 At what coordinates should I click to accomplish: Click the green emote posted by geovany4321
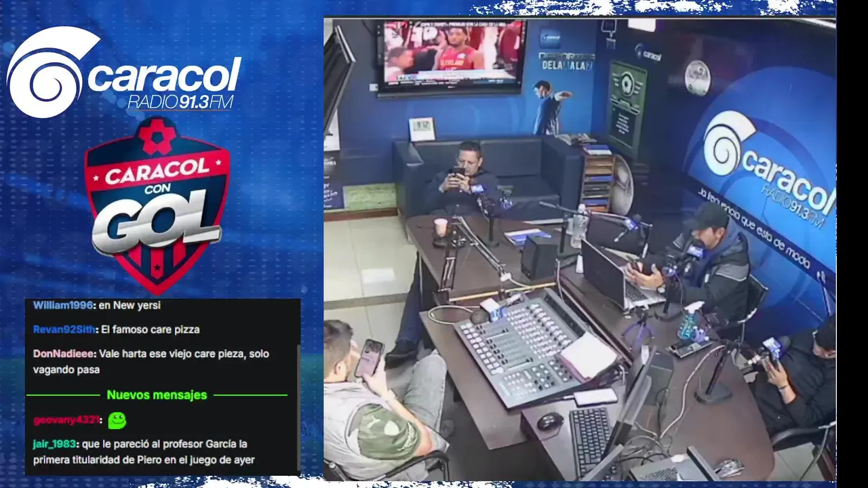click(117, 420)
